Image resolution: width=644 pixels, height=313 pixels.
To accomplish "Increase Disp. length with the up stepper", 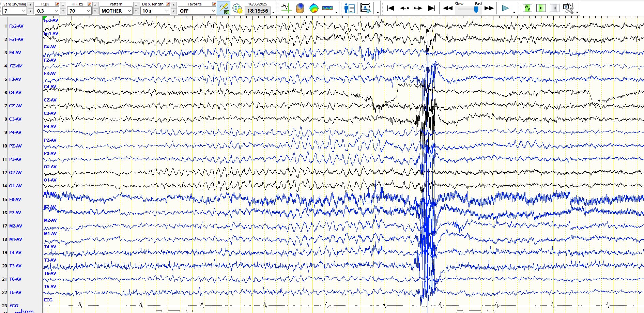I will click(173, 5).
